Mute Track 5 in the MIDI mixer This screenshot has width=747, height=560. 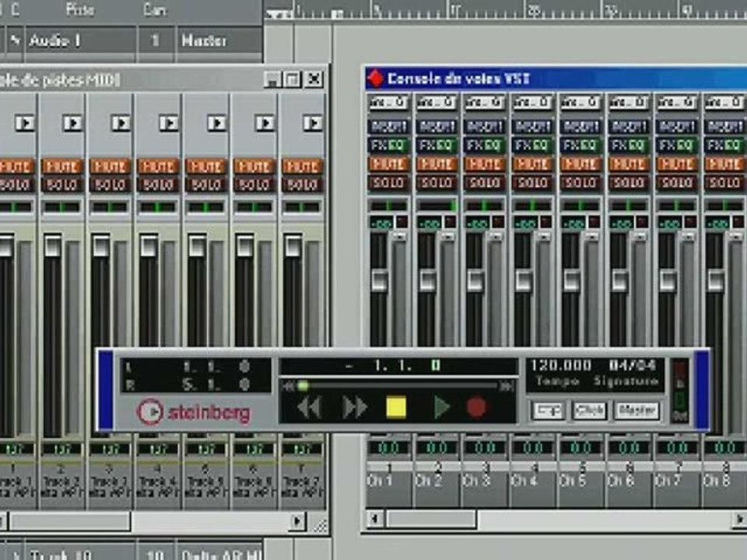[x=206, y=166]
